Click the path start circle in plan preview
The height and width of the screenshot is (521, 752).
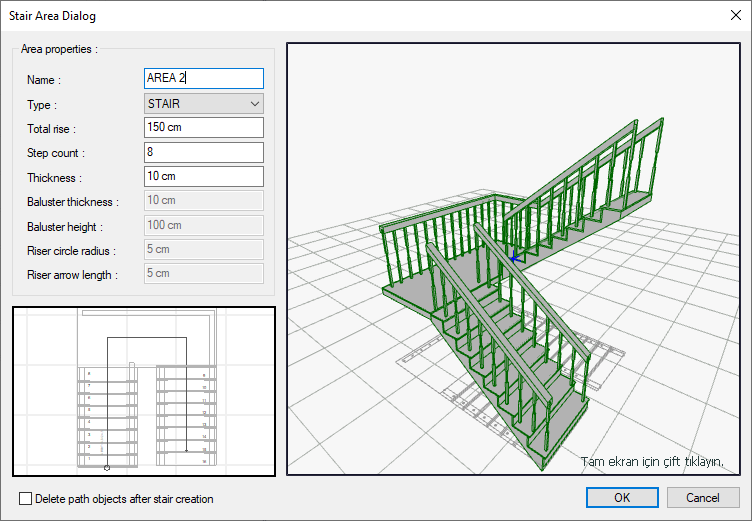pos(107,467)
